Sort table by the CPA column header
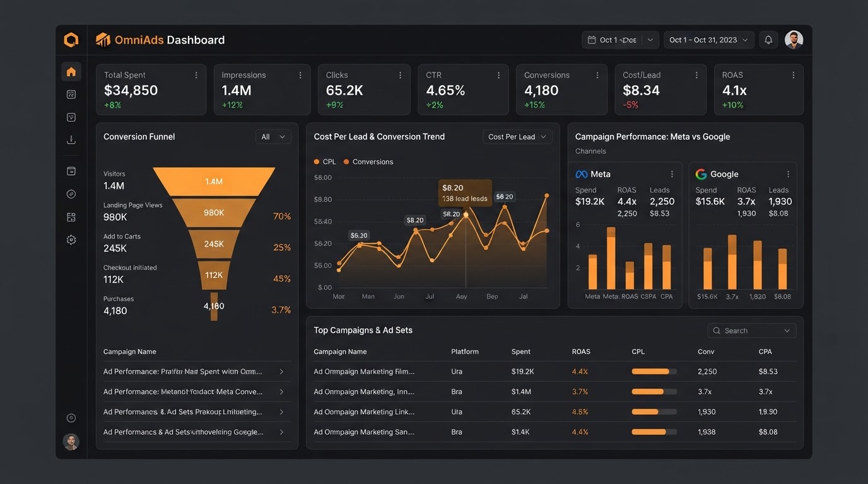 pyautogui.click(x=765, y=352)
